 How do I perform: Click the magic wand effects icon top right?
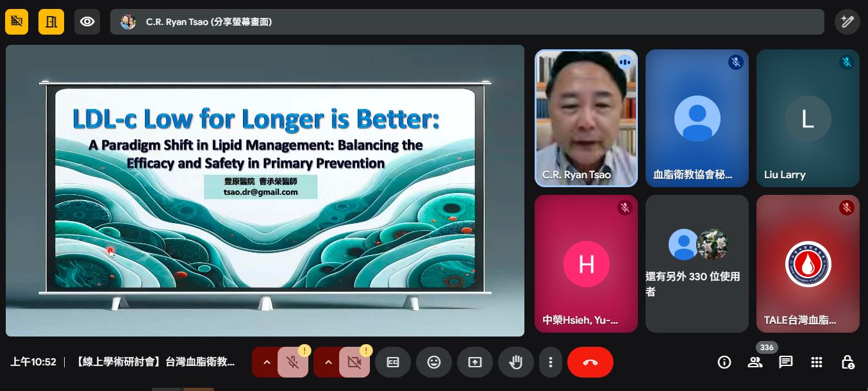click(x=847, y=21)
